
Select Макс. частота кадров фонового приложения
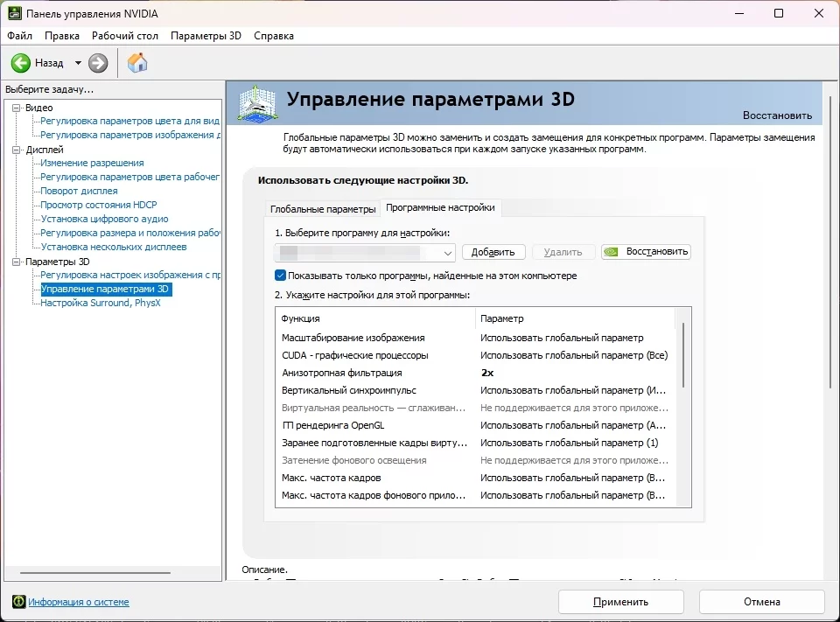(x=476, y=495)
